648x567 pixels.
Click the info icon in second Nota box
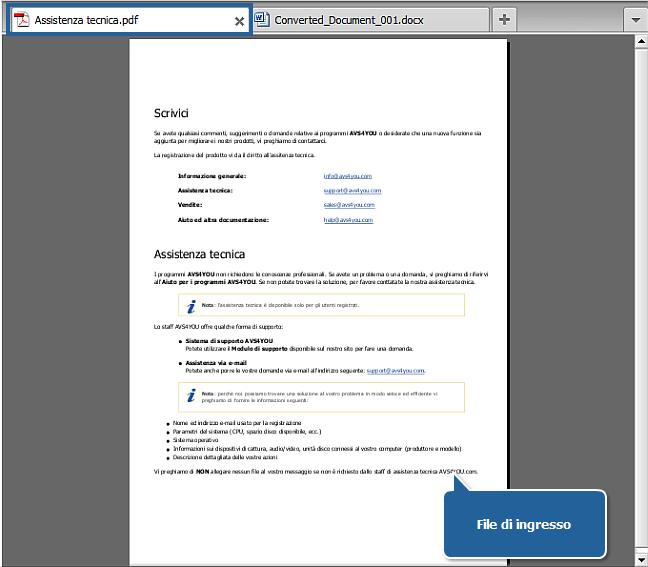coord(191,395)
